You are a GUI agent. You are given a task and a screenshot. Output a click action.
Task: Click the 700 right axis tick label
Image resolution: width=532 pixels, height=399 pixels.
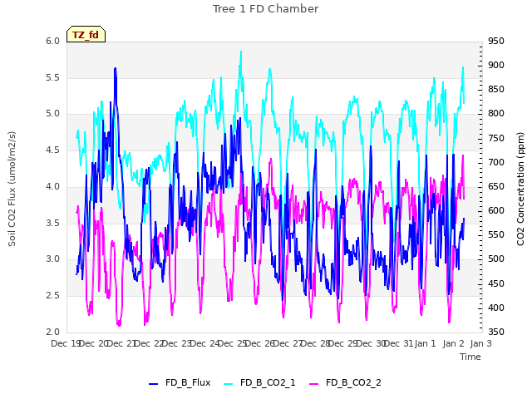coord(496,162)
